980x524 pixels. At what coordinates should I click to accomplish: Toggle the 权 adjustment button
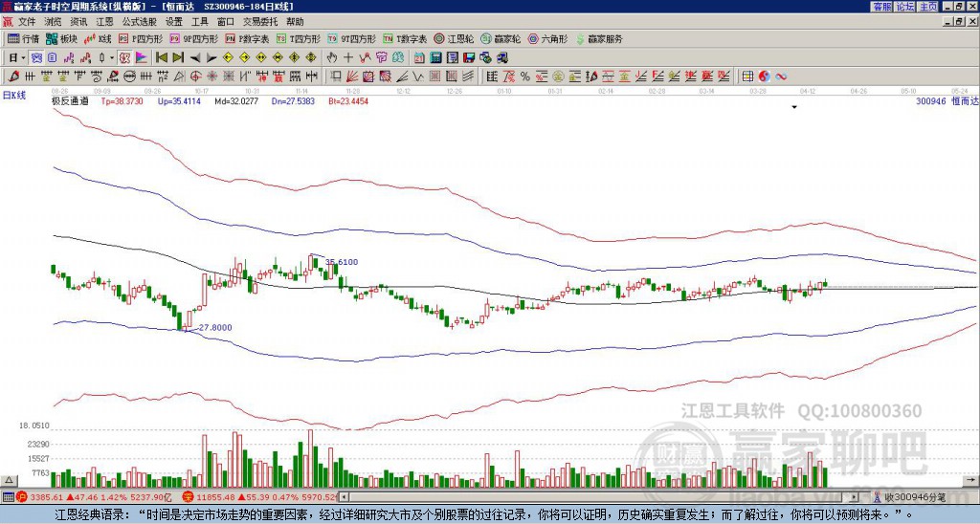pos(124,58)
